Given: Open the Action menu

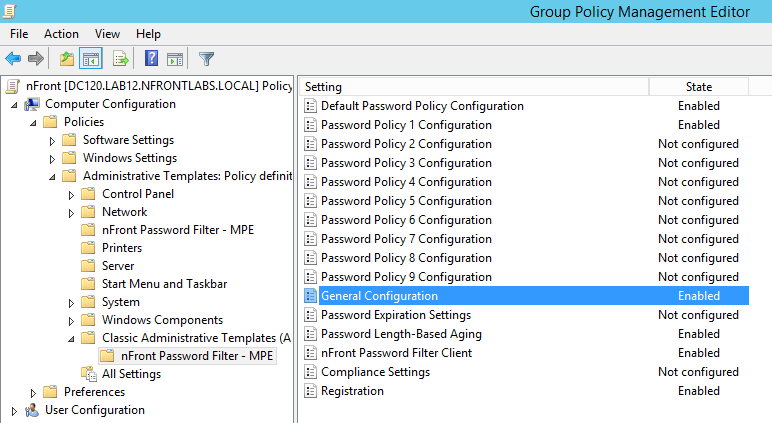Looking at the screenshot, I should 61,34.
